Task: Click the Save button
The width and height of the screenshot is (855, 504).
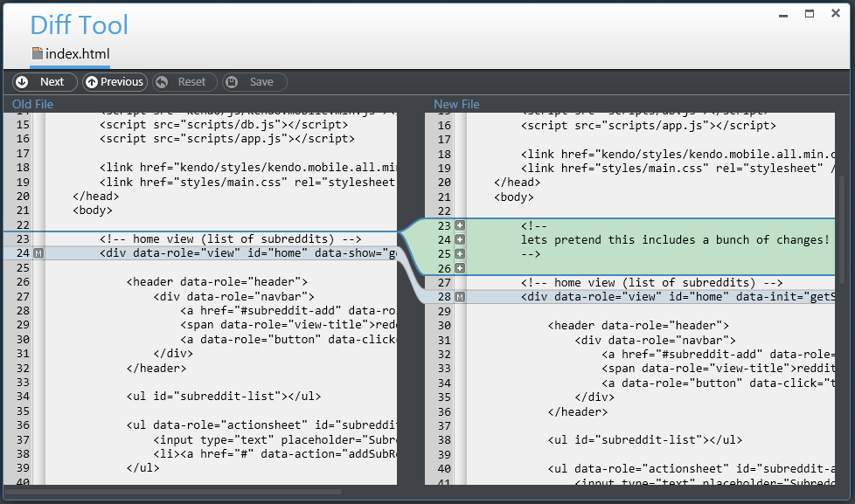Action: point(254,82)
